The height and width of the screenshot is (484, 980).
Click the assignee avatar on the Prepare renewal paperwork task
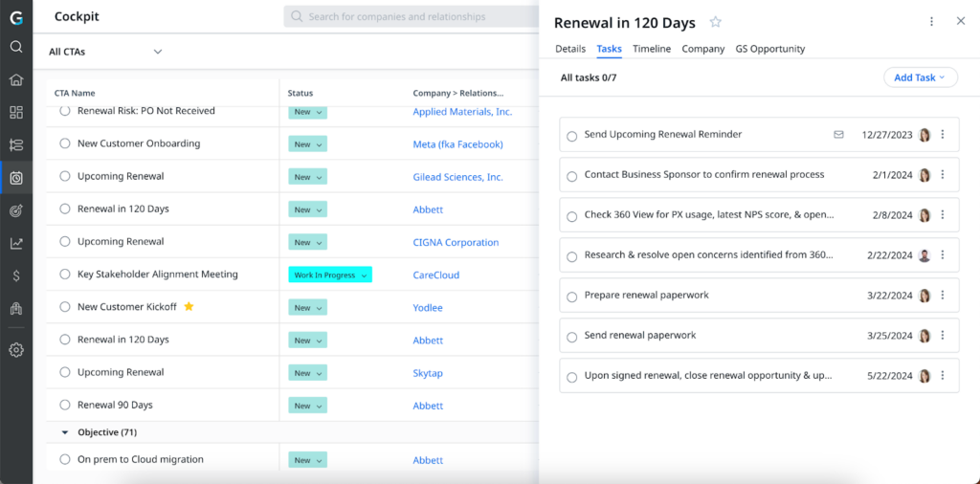click(x=925, y=296)
